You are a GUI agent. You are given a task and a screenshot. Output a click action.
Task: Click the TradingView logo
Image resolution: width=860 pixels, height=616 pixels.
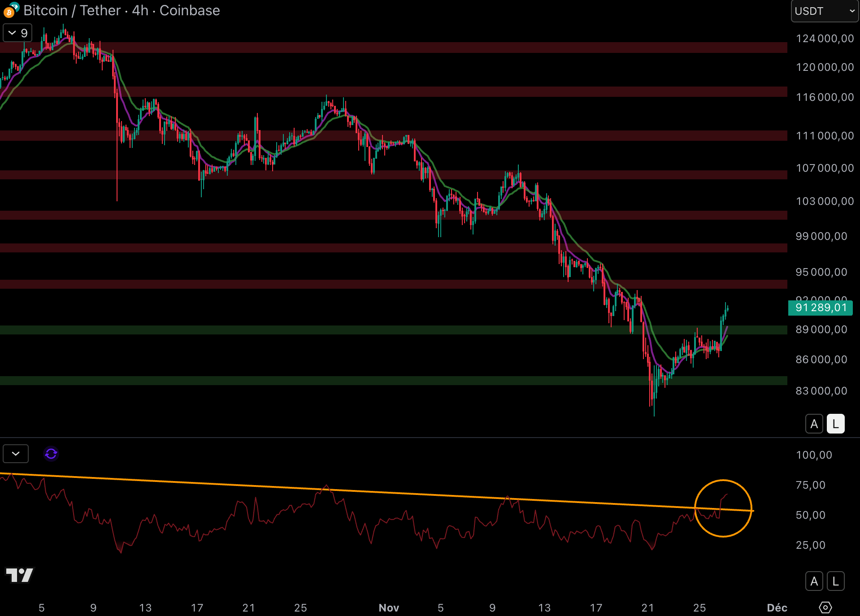[19, 575]
